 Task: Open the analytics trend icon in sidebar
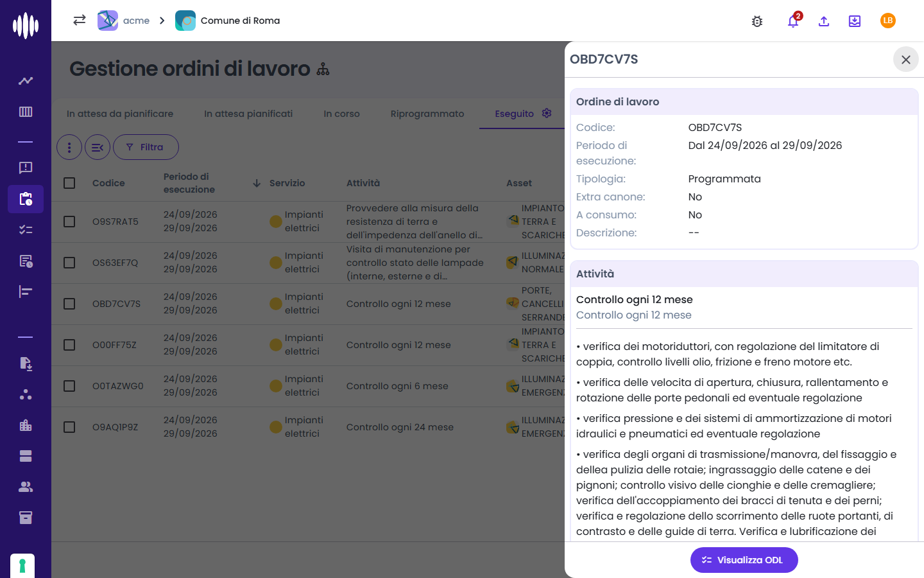point(26,81)
